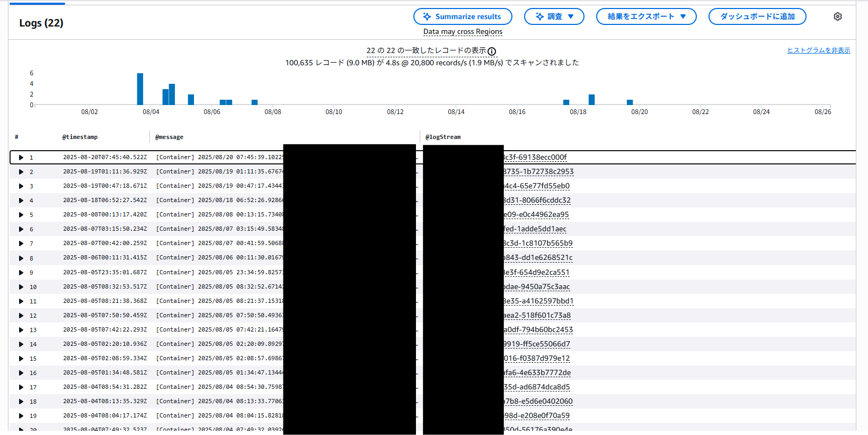
Task: Open the settings gear icon
Action: click(837, 16)
